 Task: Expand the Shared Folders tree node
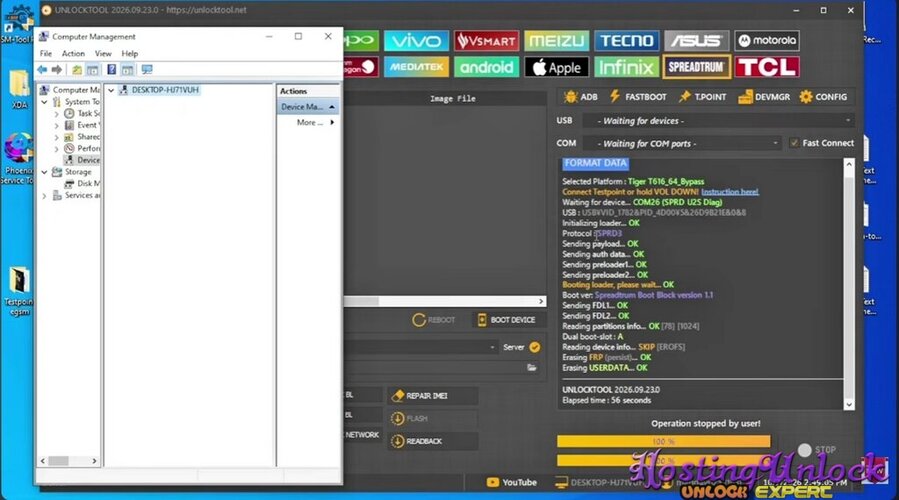coord(56,137)
